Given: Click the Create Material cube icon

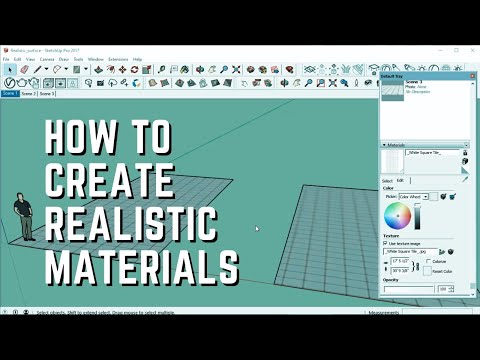Looking at the screenshot, I should 465,161.
